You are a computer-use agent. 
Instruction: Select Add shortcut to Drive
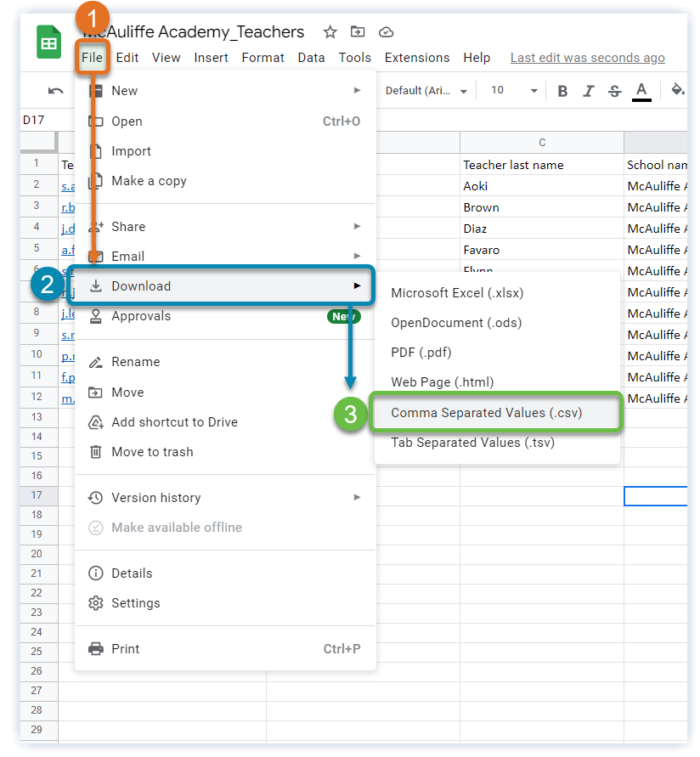coord(225,422)
